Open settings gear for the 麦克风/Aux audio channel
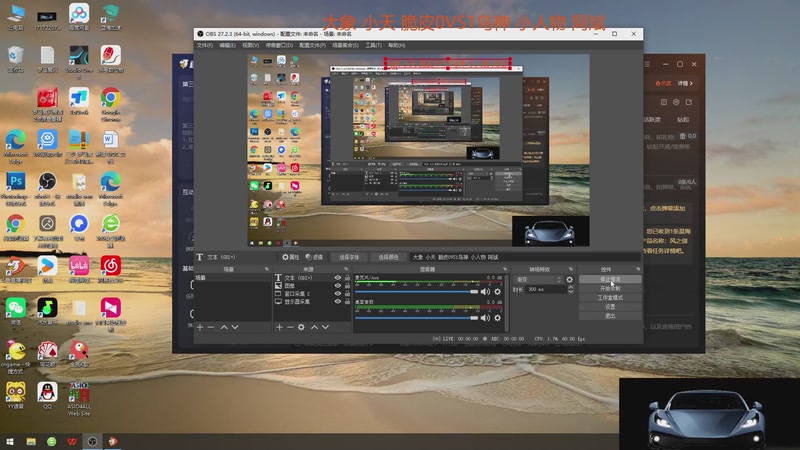800x450 pixels. pos(497,291)
